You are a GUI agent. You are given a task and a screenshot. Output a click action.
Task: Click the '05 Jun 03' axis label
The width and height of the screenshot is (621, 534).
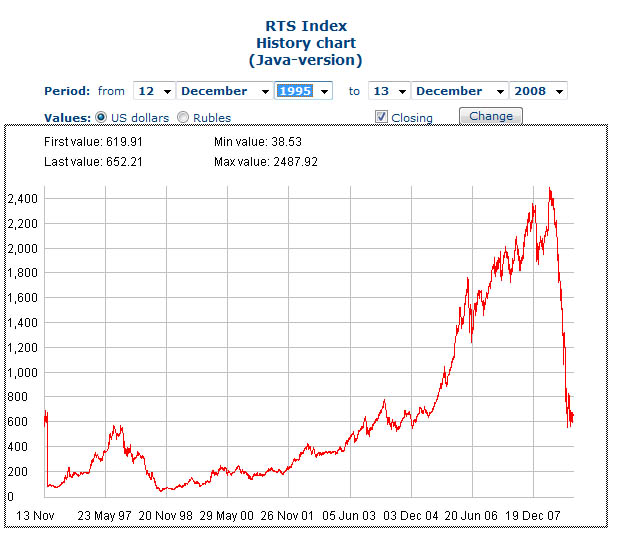click(349, 516)
